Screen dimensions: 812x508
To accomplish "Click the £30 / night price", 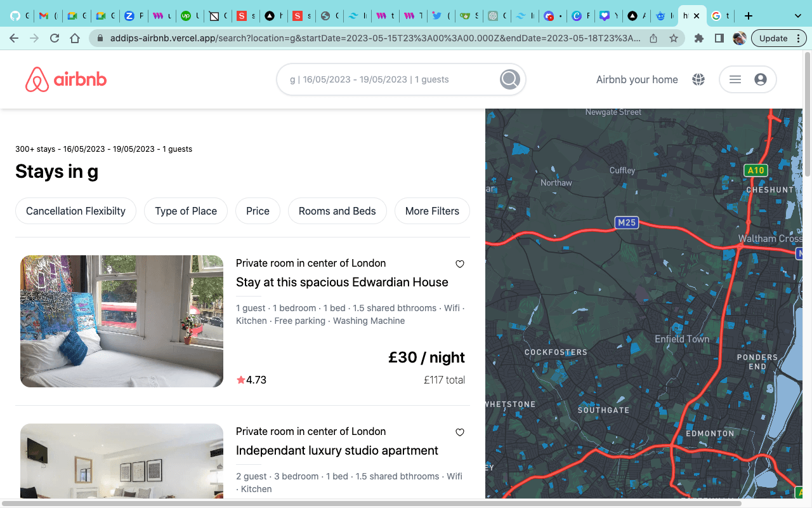I will point(426,358).
